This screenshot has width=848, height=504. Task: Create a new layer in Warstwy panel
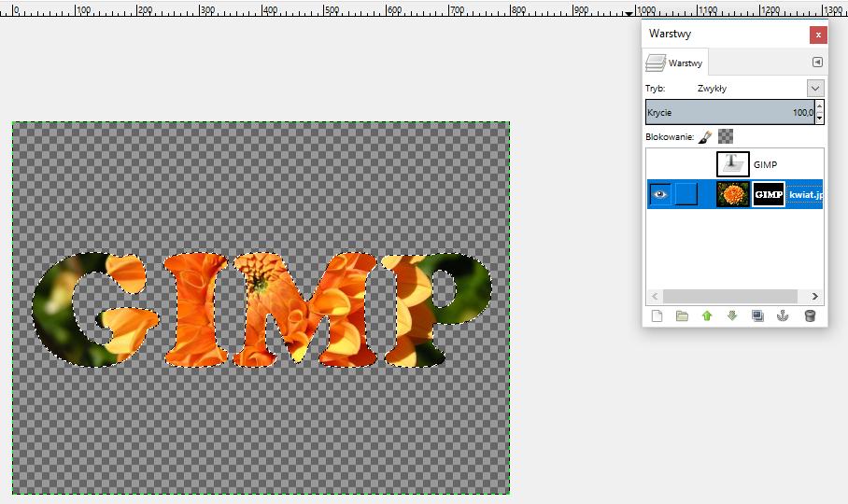pyautogui.click(x=657, y=316)
